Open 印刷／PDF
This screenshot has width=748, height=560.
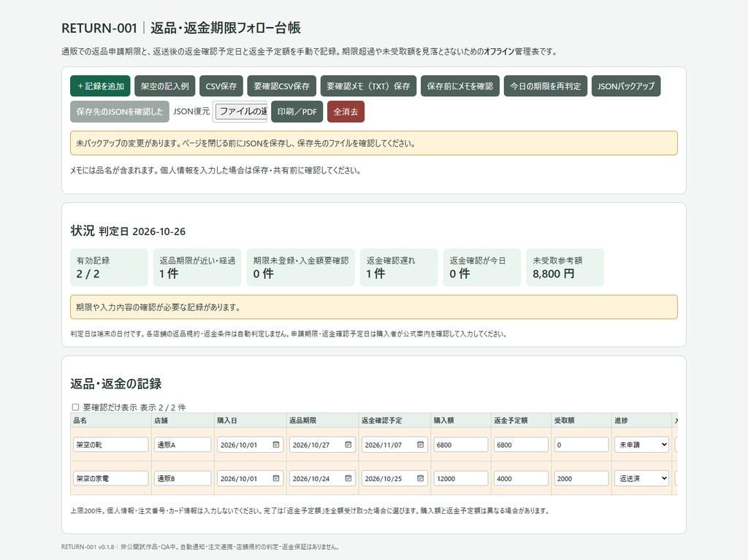tap(297, 112)
